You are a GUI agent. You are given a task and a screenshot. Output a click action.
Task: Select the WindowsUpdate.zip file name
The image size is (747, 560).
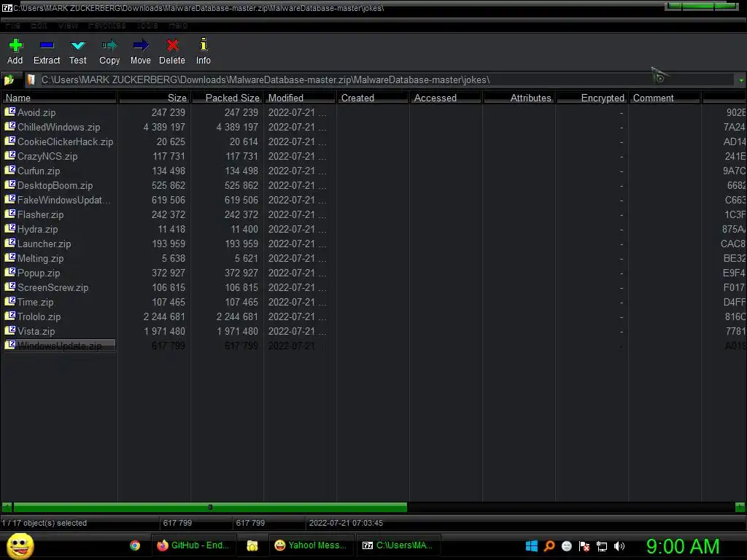60,346
